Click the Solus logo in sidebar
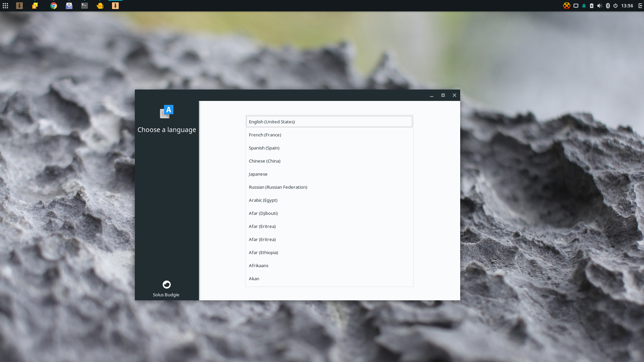Viewport: 644px width, 362px height. 167,285
